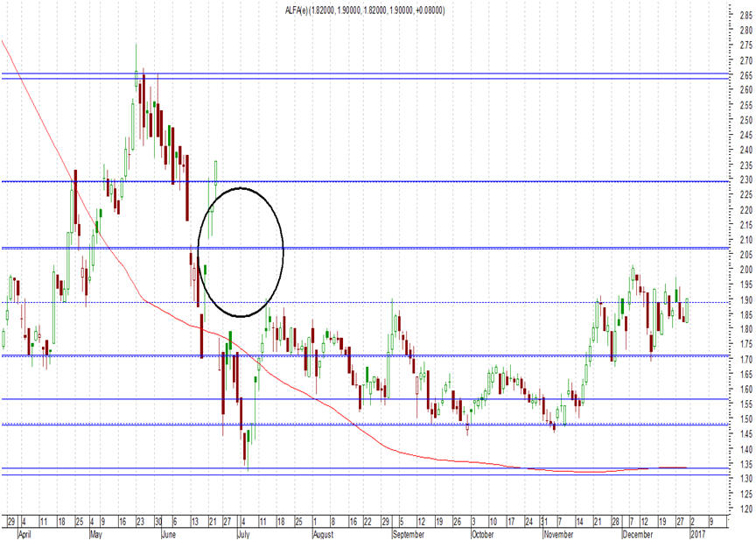Select the 1.40 price axis label
756x541 pixels.
click(x=745, y=449)
